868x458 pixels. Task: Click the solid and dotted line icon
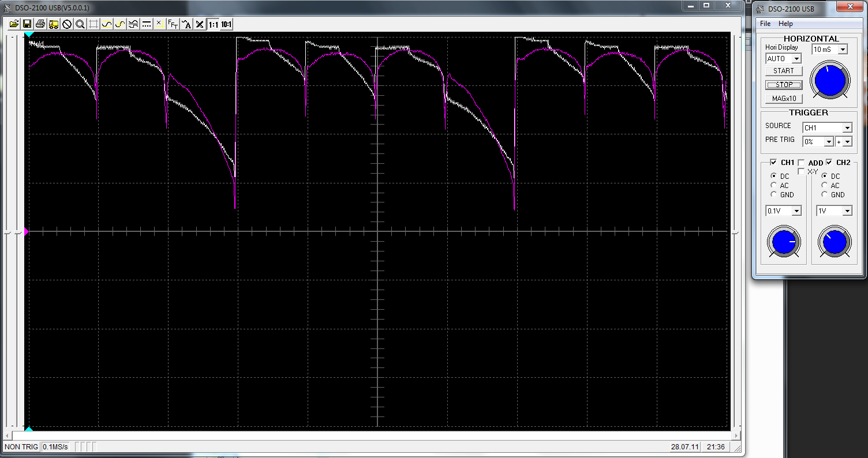point(147,24)
